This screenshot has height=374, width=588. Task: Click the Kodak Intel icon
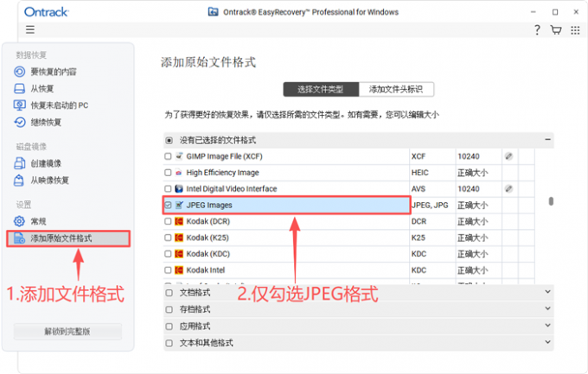[179, 269]
